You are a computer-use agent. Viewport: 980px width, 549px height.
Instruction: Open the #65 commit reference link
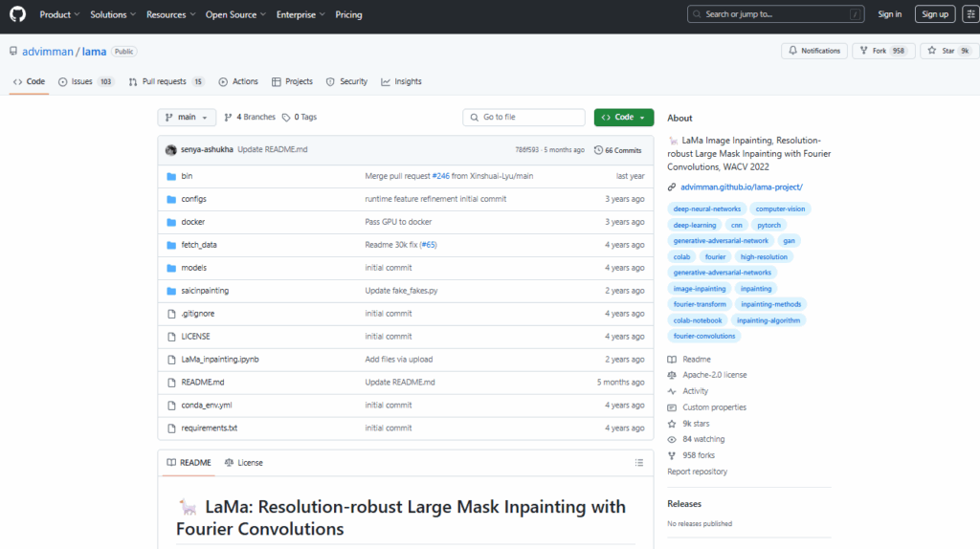[x=428, y=245]
